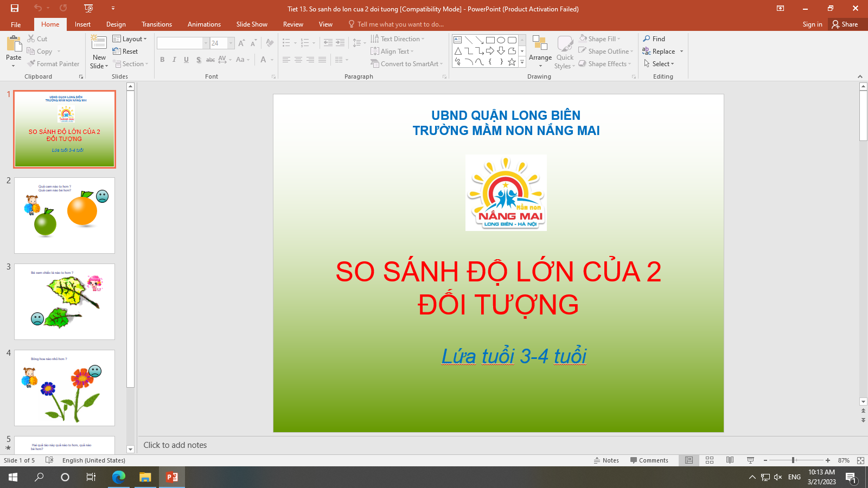Screen dimensions: 868x488
Task: Open Microsoft Edge from the taskbar
Action: (x=118, y=477)
